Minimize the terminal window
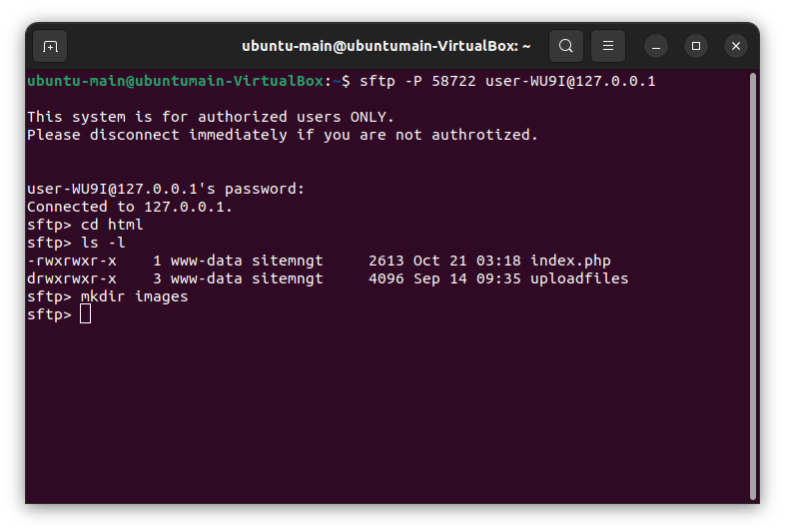This screenshot has width=785, height=532. [656, 46]
